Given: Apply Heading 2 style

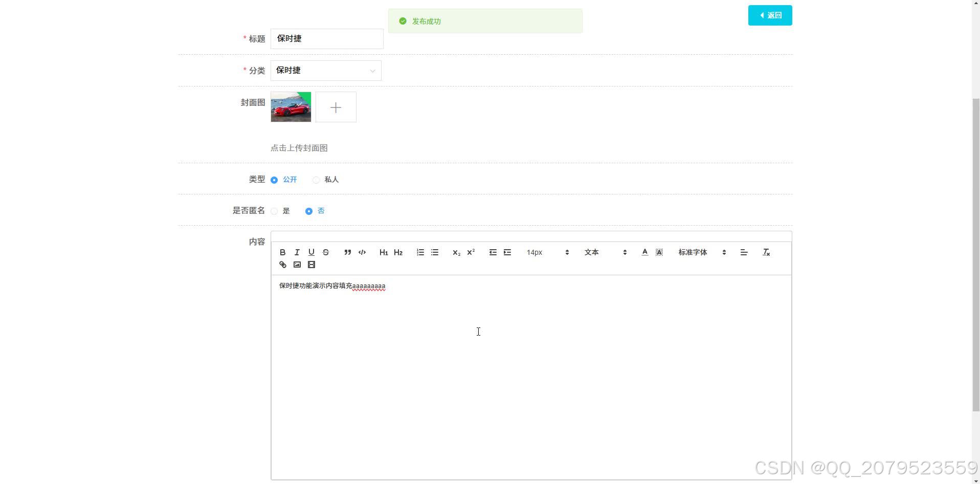Looking at the screenshot, I should coord(398,252).
